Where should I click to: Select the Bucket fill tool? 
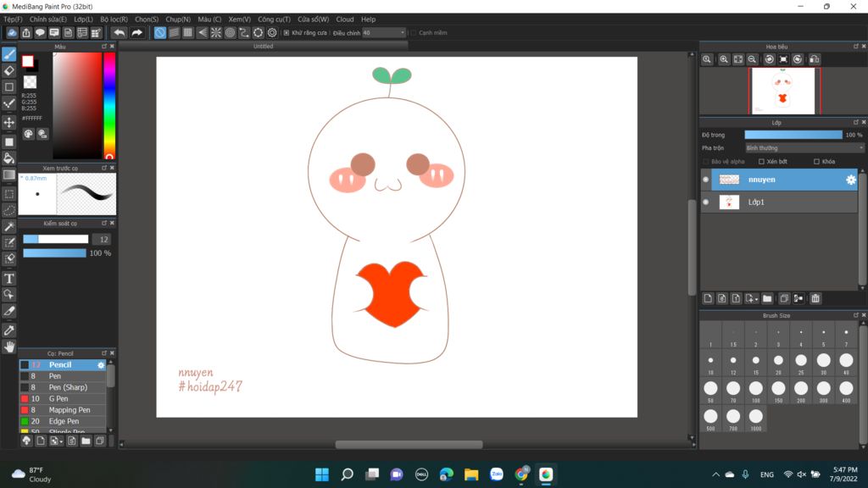pos(8,158)
